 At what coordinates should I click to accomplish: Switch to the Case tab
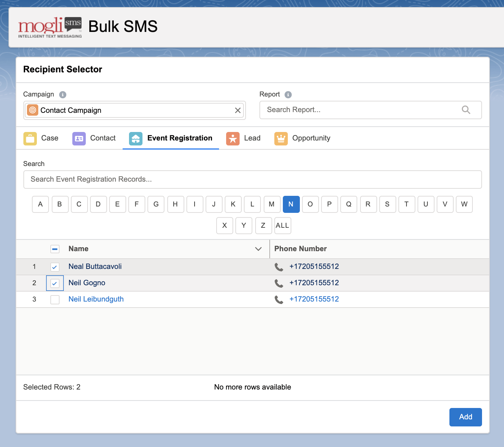(x=41, y=138)
